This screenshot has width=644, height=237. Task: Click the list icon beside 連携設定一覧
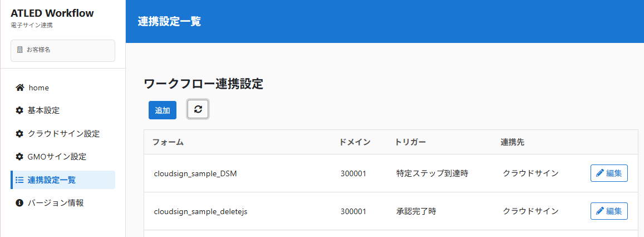(x=19, y=180)
